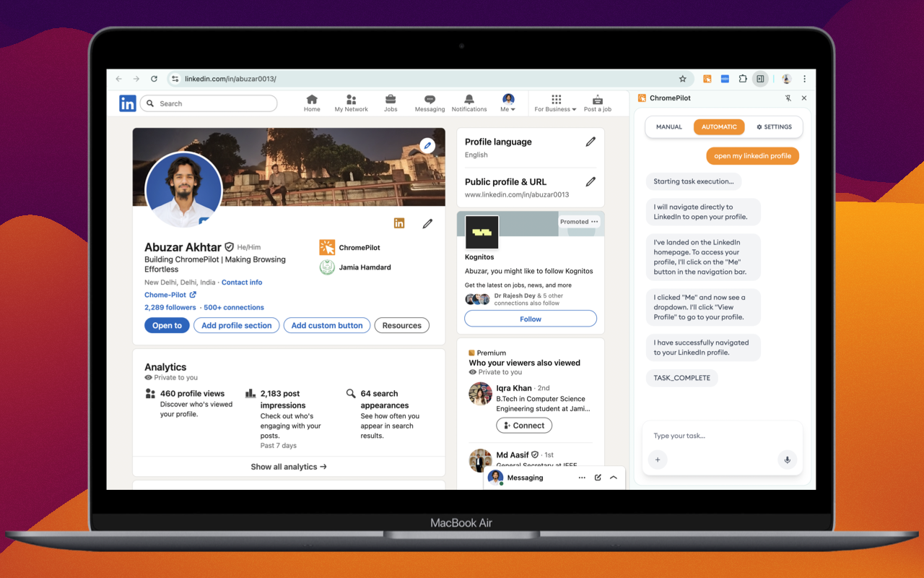Click the intro edit pencil icon
This screenshot has height=578, width=924.
(427, 224)
